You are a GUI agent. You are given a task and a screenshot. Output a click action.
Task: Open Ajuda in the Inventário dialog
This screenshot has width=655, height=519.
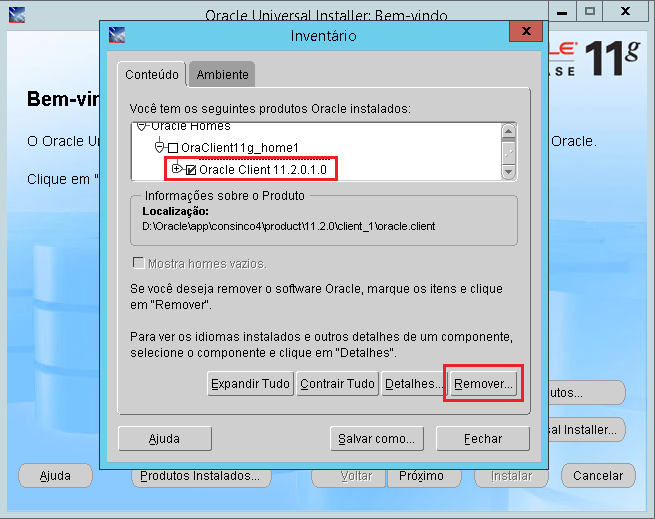tap(165, 438)
